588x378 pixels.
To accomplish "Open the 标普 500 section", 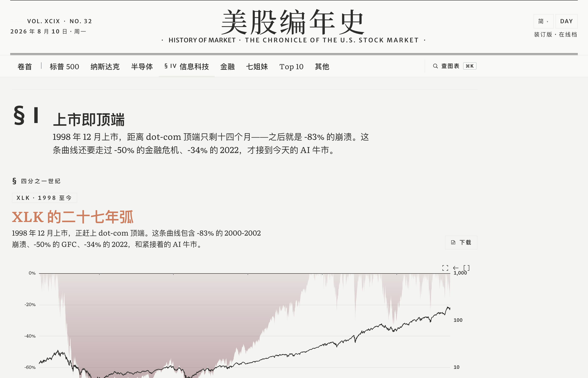I will tap(64, 67).
